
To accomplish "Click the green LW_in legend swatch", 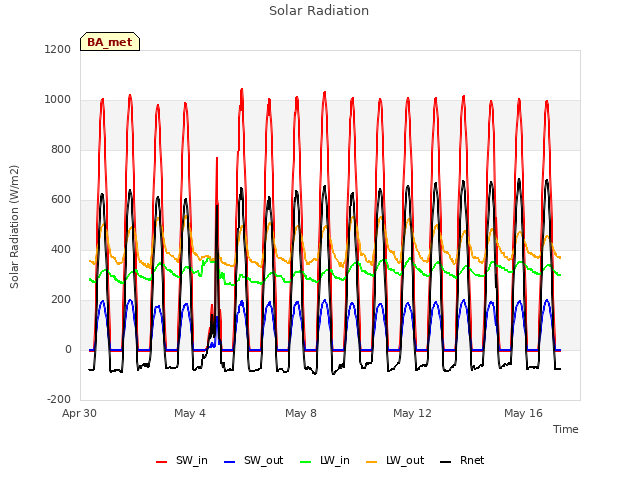I will [x=306, y=462].
